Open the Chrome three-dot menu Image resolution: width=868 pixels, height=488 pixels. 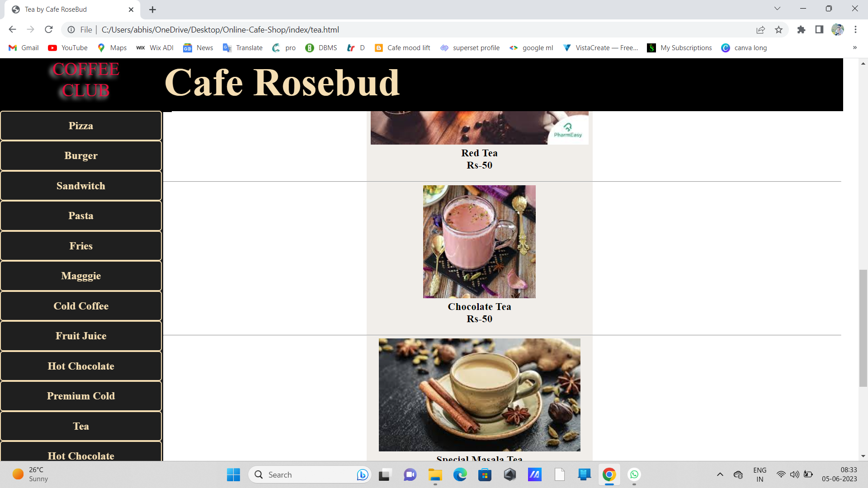pyautogui.click(x=855, y=29)
